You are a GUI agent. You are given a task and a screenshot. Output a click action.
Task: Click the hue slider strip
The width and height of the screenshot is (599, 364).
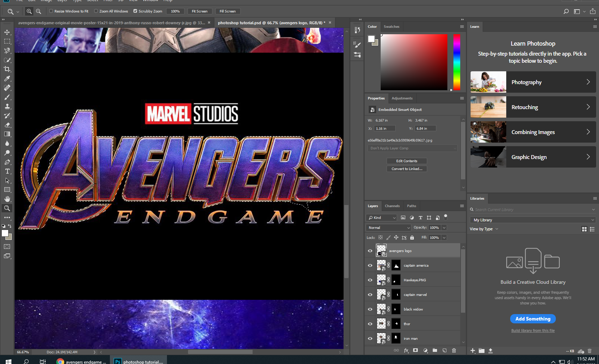point(457,62)
